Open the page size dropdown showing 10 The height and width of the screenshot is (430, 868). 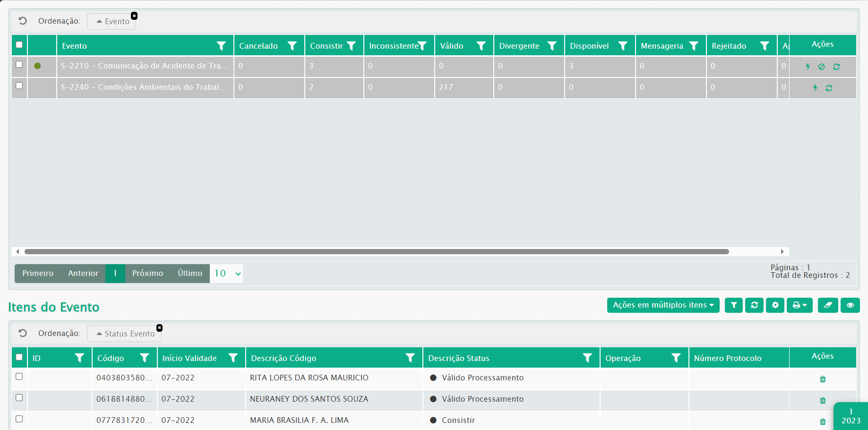226,274
